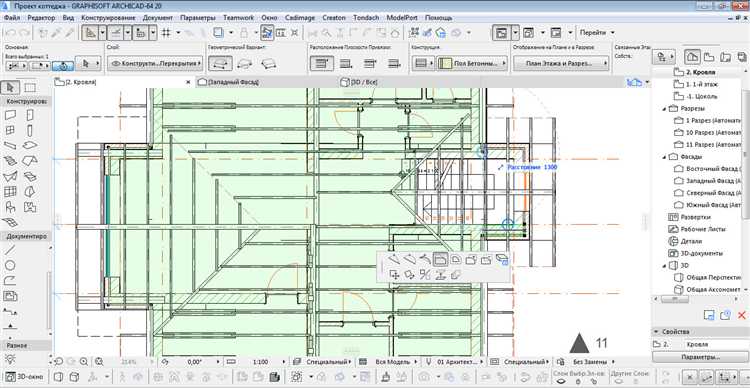This screenshot has height=388, width=750.
Task: Toggle the grid snap icon
Action: 166,33
